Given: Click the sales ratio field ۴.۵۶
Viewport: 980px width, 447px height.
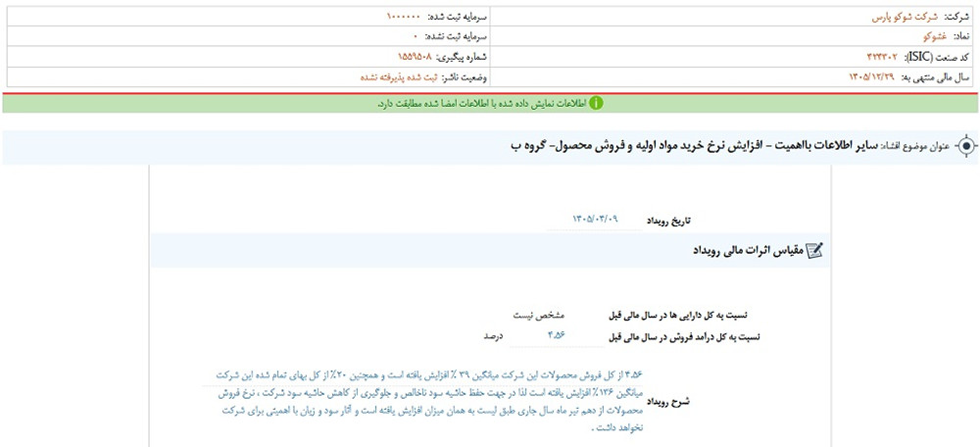Looking at the screenshot, I should 557,335.
